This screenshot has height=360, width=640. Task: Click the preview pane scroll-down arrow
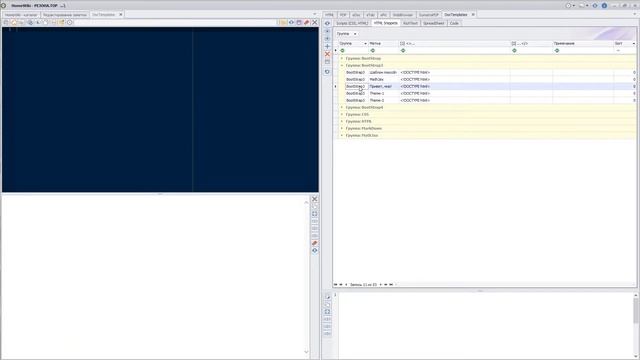[307, 352]
